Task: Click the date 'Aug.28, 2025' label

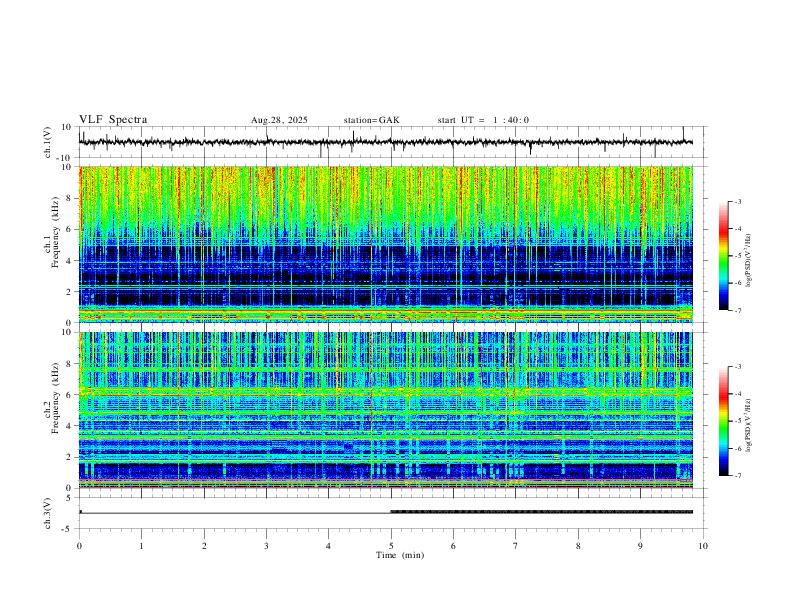Action: point(279,120)
